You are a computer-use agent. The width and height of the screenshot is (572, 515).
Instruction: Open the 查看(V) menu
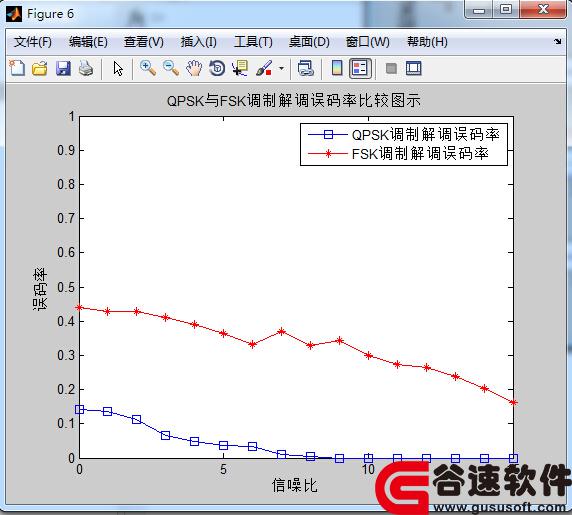pyautogui.click(x=144, y=42)
